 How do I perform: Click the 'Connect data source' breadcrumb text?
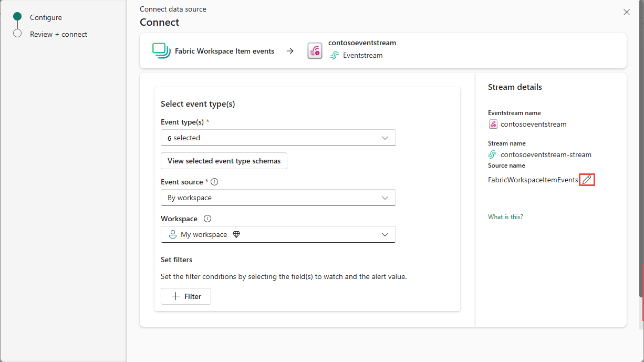coord(173,9)
